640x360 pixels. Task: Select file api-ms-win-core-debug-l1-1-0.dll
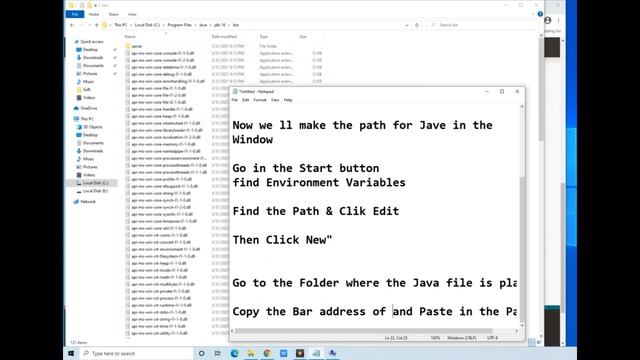161,74
